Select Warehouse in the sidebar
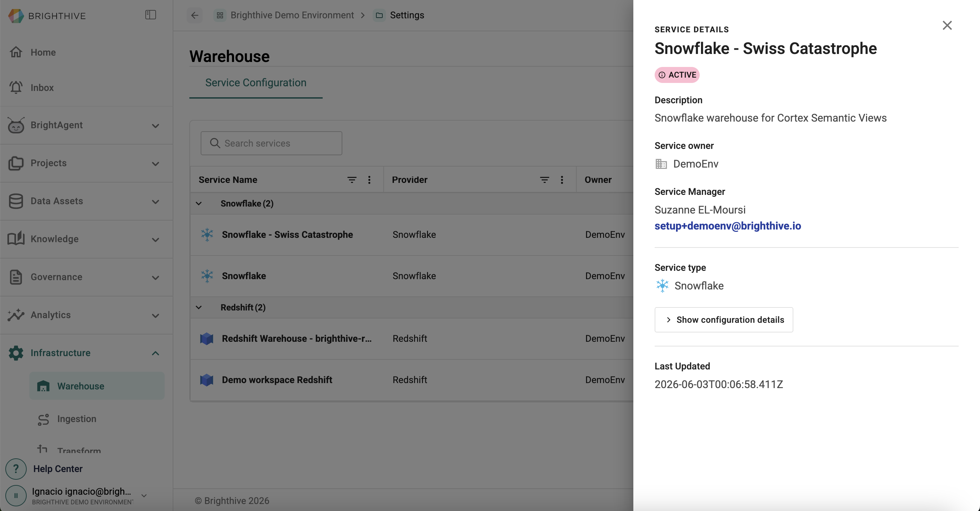The width and height of the screenshot is (980, 511). point(97,386)
